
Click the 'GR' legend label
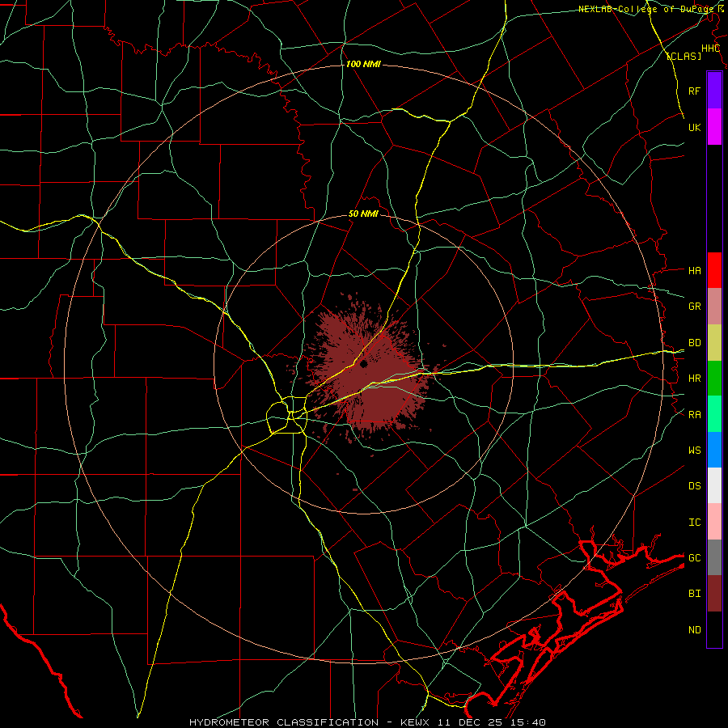(x=694, y=307)
